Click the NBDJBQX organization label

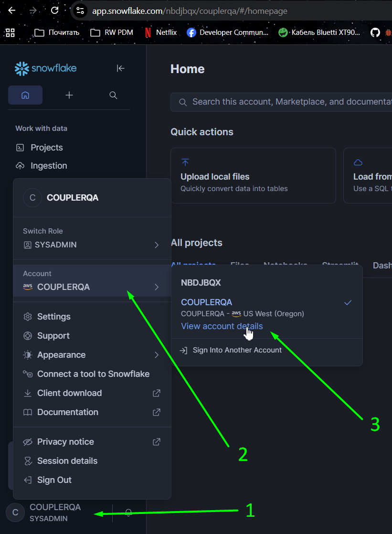[201, 283]
